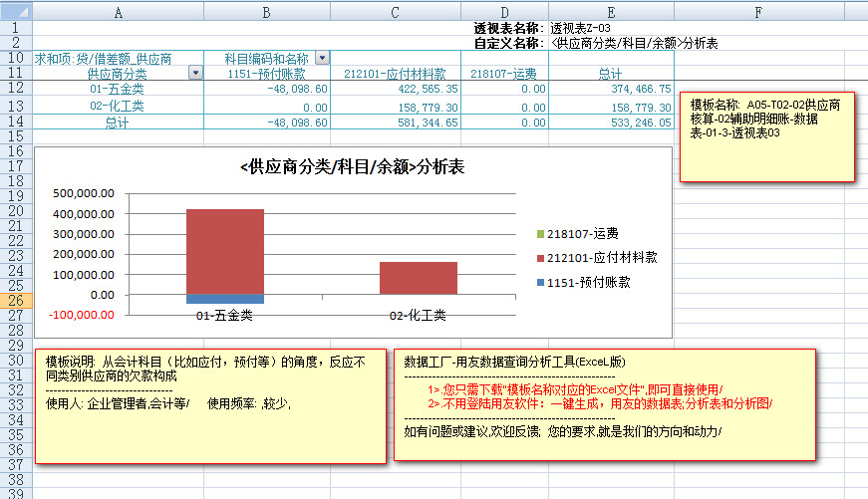Select the 数据工厂 info text box
Screen dimensions: 868x499
(605, 404)
